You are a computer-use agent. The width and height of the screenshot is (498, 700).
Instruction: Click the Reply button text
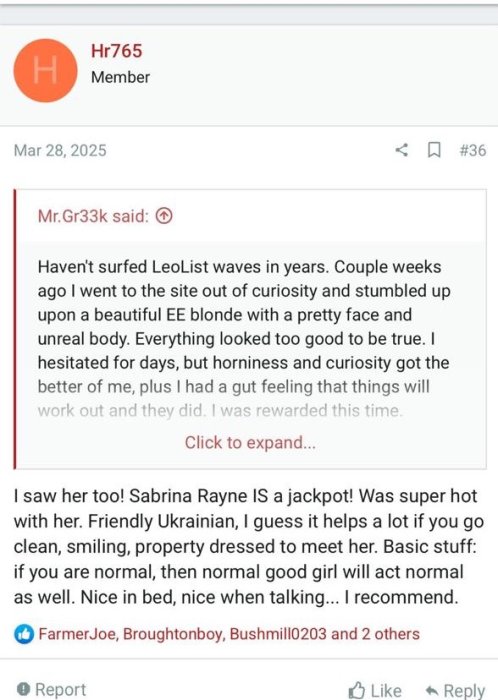pos(464,691)
